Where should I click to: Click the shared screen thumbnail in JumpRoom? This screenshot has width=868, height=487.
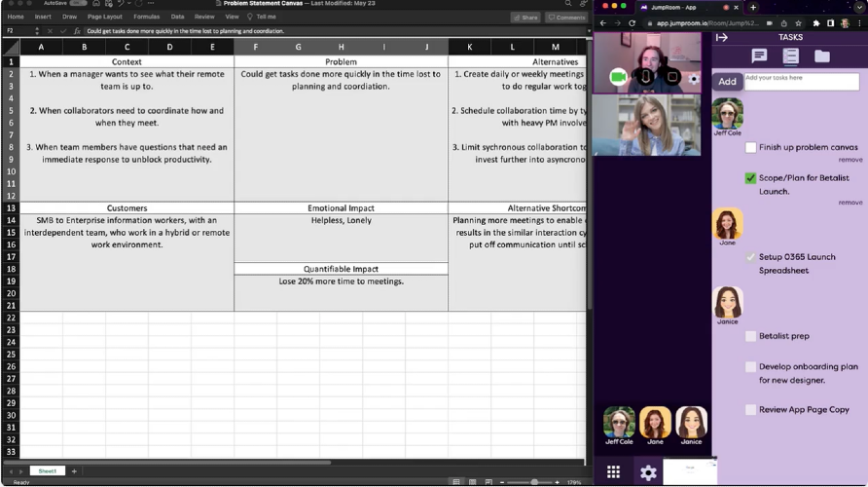point(690,471)
